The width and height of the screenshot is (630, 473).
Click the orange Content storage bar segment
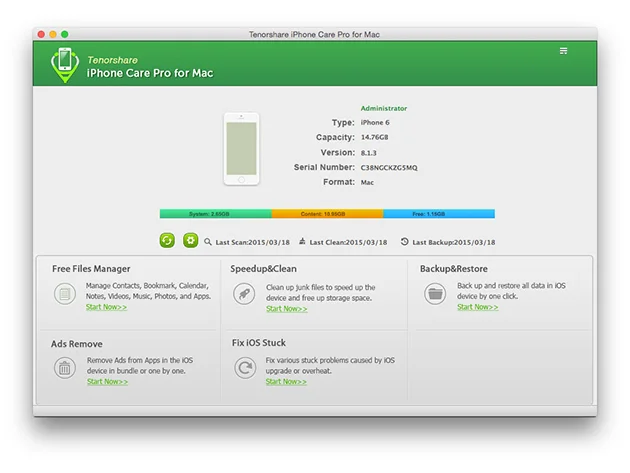(327, 214)
